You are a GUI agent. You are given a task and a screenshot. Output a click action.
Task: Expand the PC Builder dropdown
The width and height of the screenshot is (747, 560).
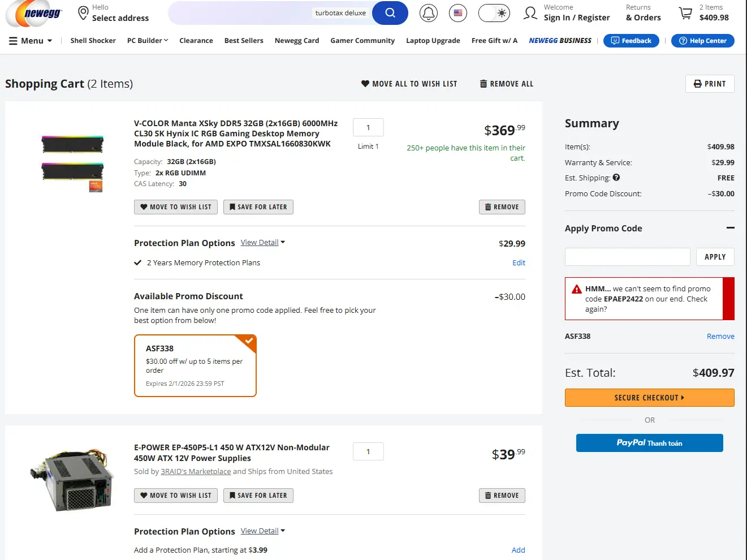coord(148,41)
